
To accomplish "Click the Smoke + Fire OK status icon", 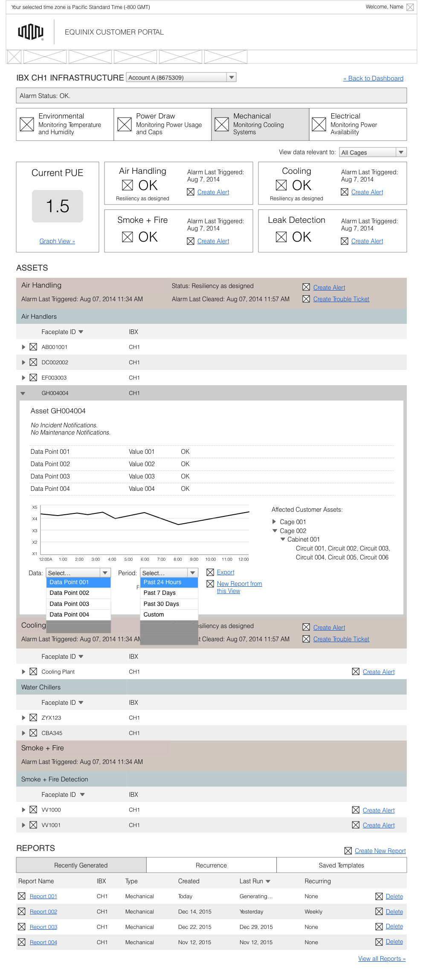I will (x=127, y=237).
